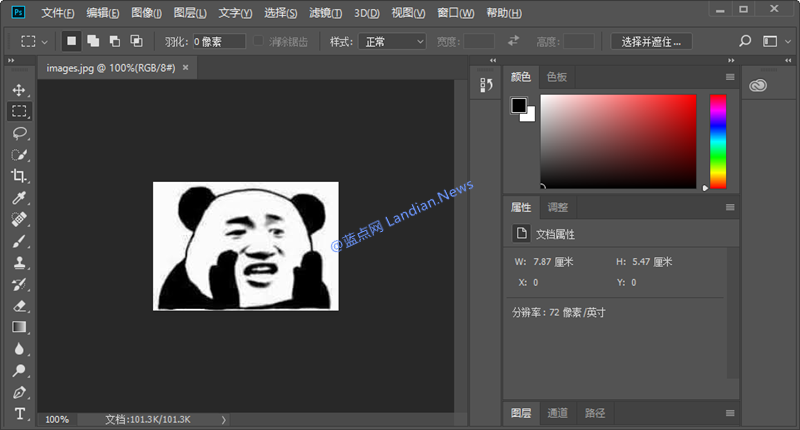Image resolution: width=800 pixels, height=430 pixels.
Task: Switch to 通道 channels tab
Action: (x=557, y=413)
